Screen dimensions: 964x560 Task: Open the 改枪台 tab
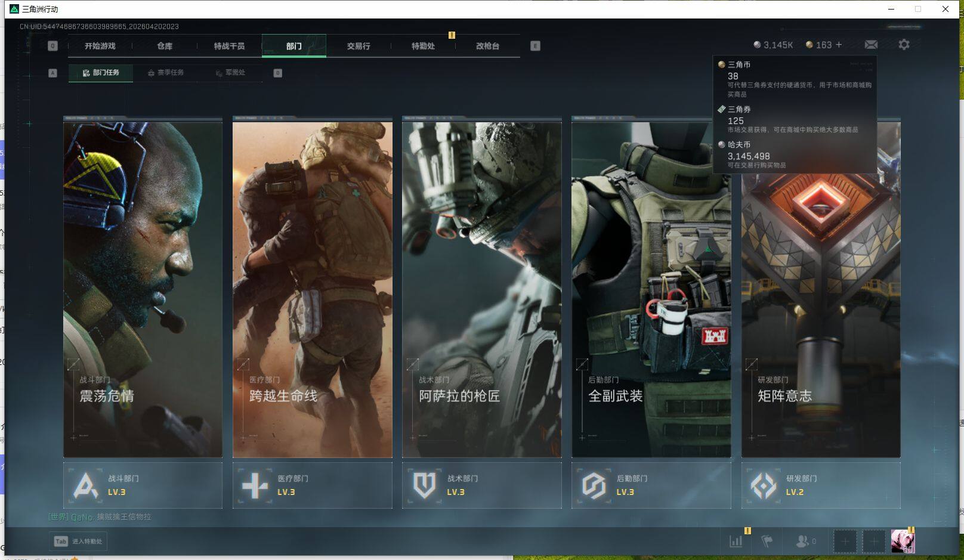(x=487, y=46)
